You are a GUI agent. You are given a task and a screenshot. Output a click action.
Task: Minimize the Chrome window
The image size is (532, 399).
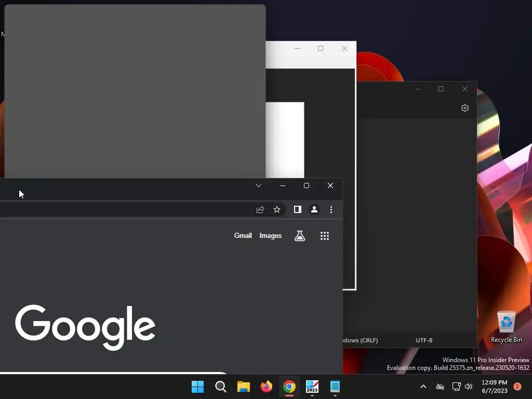[283, 185]
